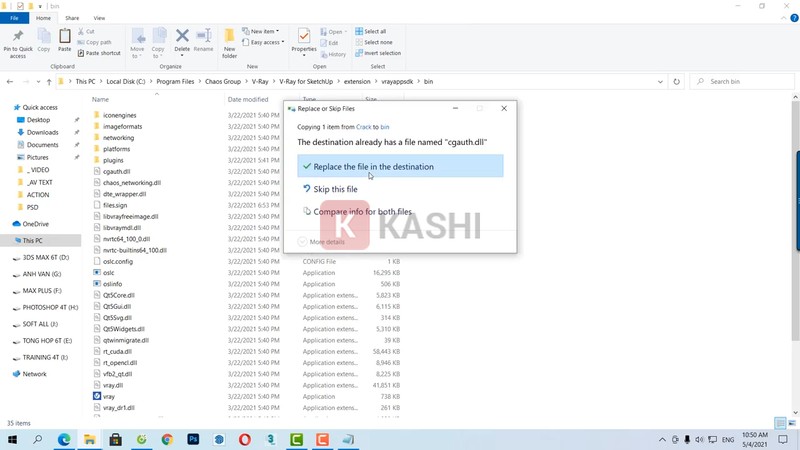Screen dimensions: 800x450
Task: Click V-Ray for SketchUp in the path
Action: [x=306, y=82]
